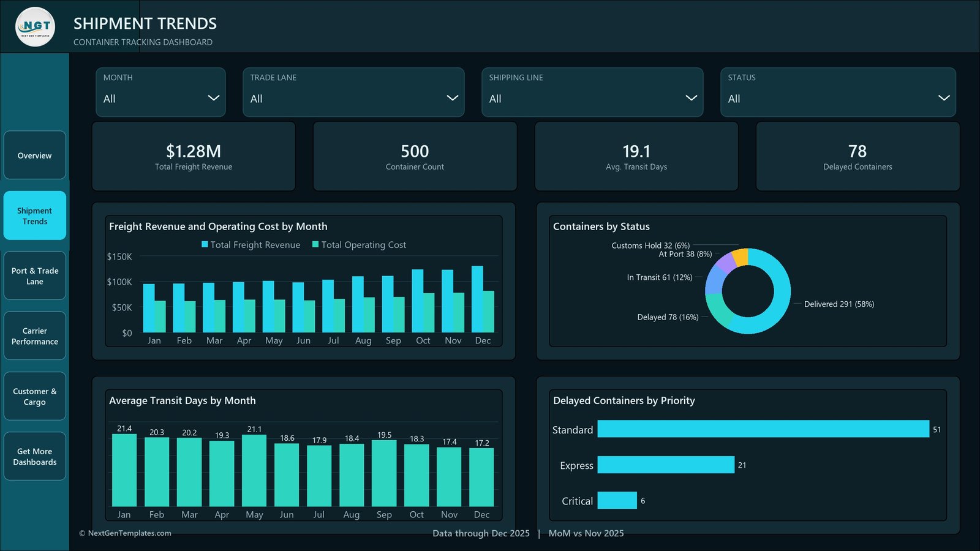Screen dimensions: 980x551
Task: Click the 21.4 data label above Jan
Action: [124, 429]
